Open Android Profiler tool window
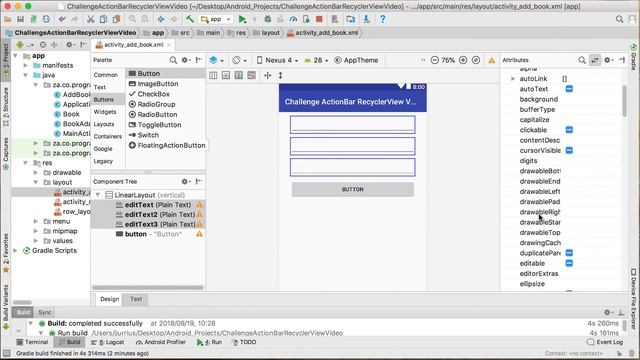 161,342
